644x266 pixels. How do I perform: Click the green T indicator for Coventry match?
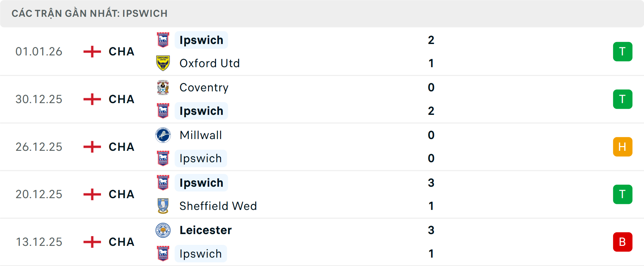pyautogui.click(x=623, y=99)
